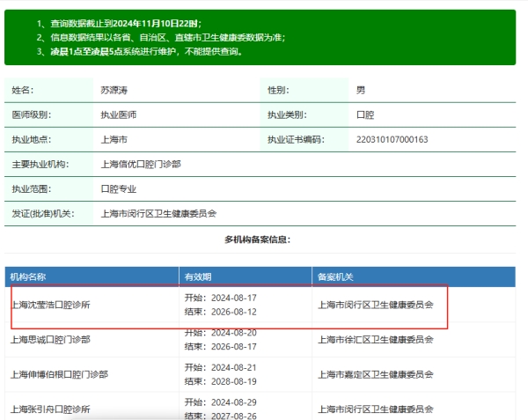
Task: Click 闵行区 authority in 上海张引舟口腔诊所 row
Action: [x=376, y=409]
